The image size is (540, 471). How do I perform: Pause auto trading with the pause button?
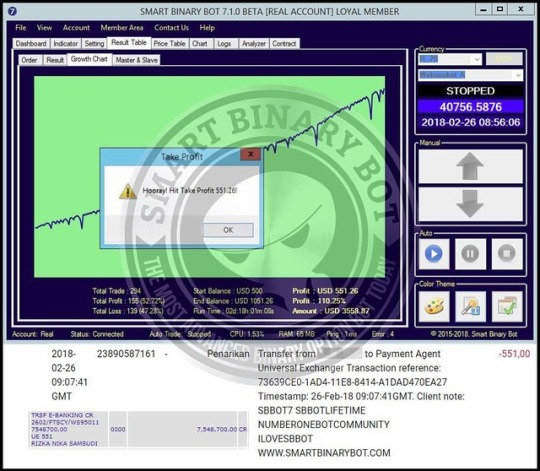point(470,254)
